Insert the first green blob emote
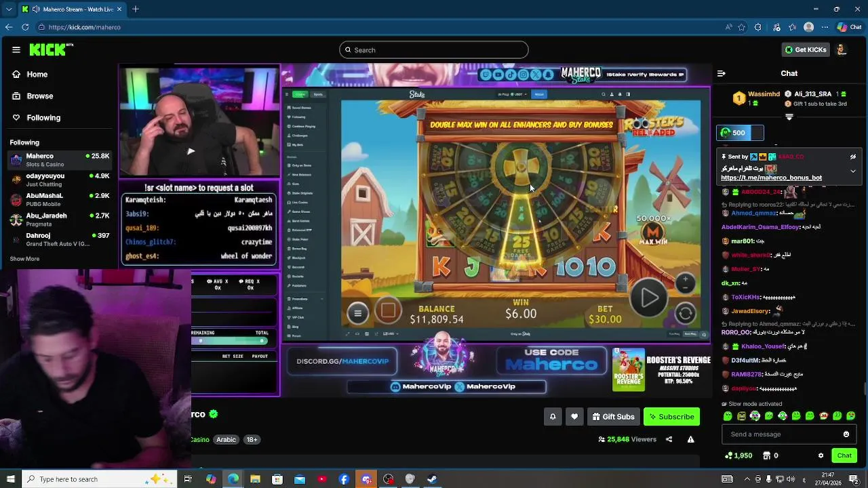Viewport: 868px width, 488px height. [x=728, y=416]
